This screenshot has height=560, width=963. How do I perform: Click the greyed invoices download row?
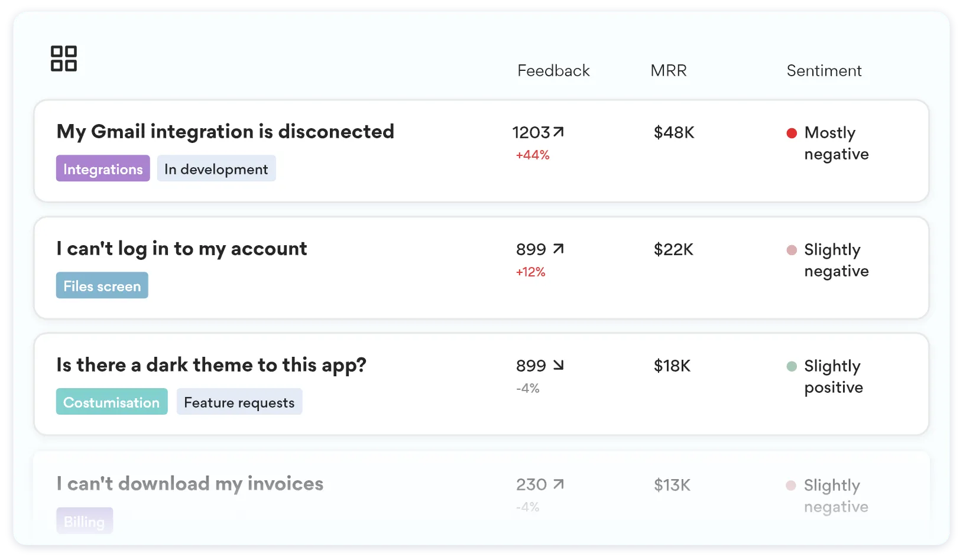[189, 483]
